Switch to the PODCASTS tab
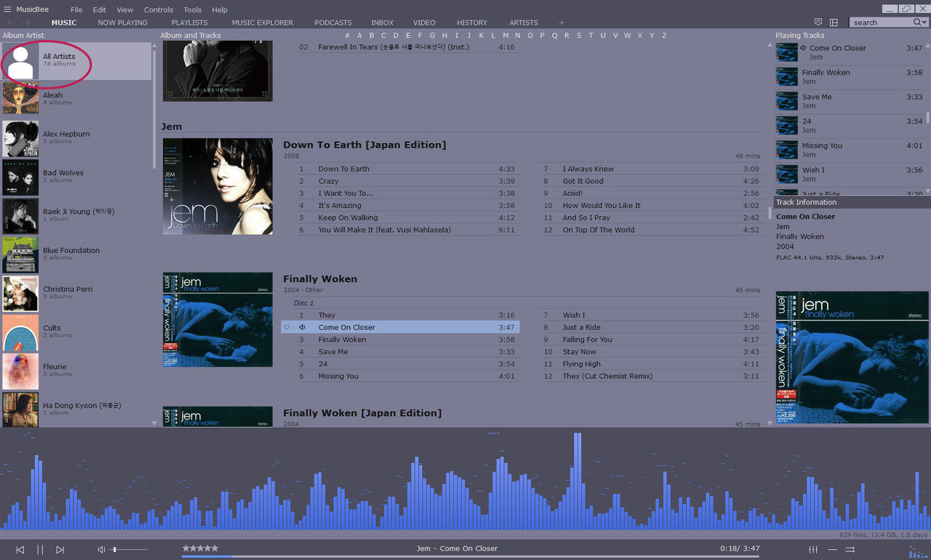 click(x=333, y=23)
